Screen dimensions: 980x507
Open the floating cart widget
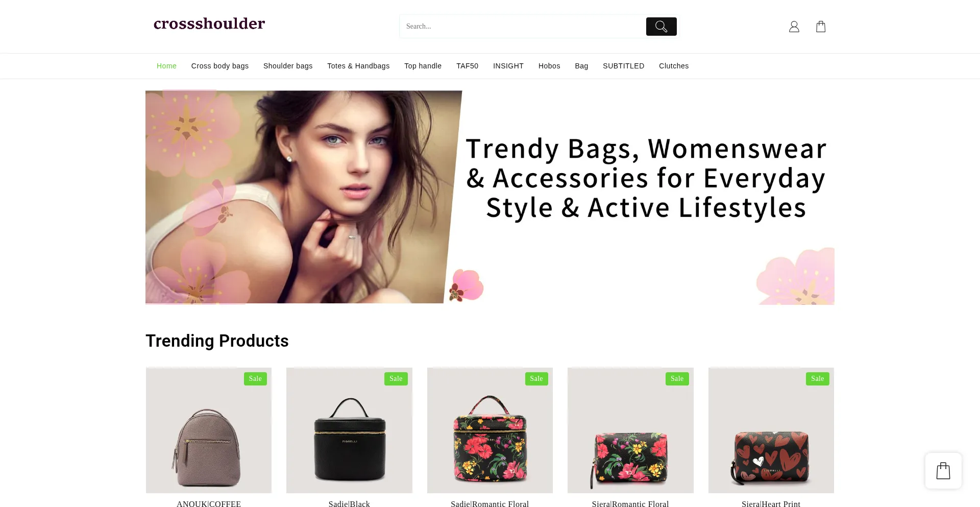coord(943,471)
